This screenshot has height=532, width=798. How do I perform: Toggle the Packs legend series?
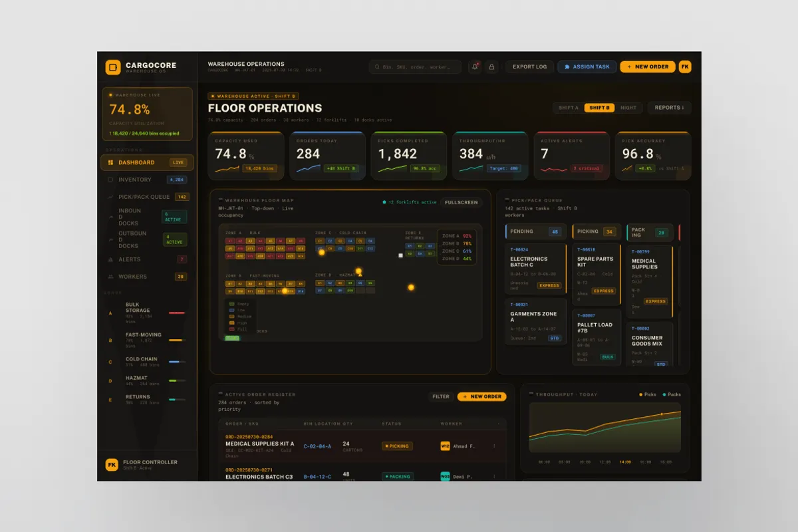(670, 394)
